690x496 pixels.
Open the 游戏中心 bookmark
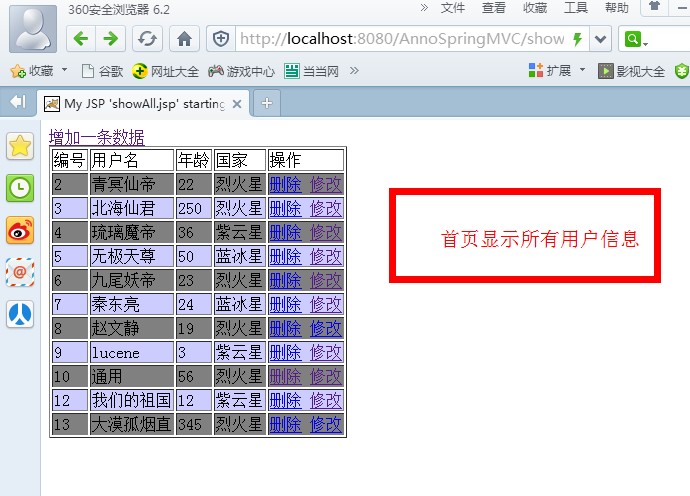[242, 71]
